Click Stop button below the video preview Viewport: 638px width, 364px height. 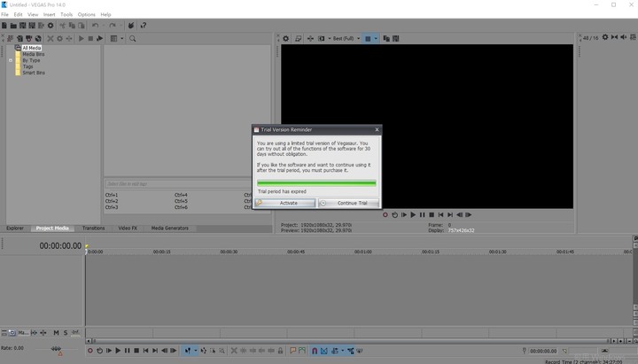coord(432,214)
